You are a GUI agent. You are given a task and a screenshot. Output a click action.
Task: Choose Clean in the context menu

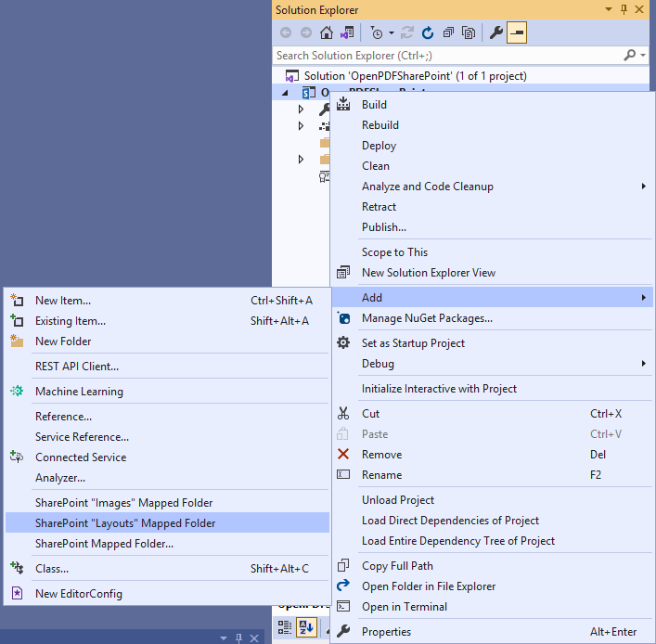point(492,166)
